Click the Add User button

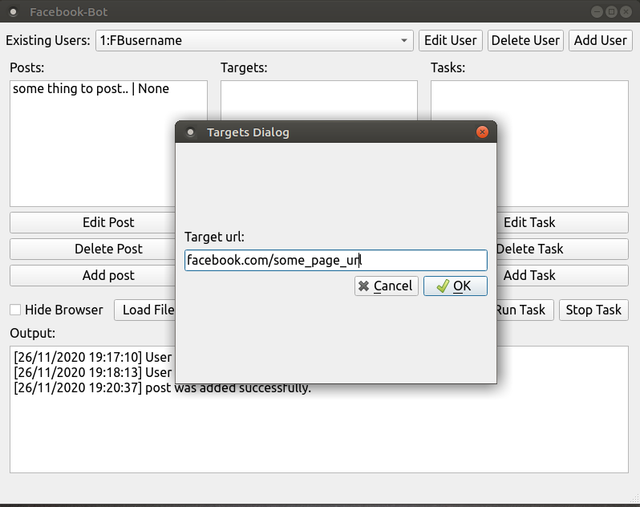pos(600,40)
